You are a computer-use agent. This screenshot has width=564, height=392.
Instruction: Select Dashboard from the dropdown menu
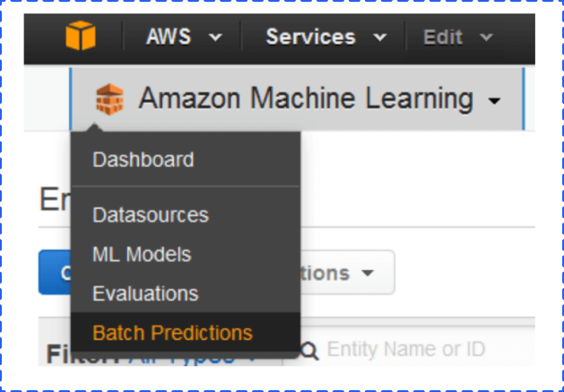[143, 161]
